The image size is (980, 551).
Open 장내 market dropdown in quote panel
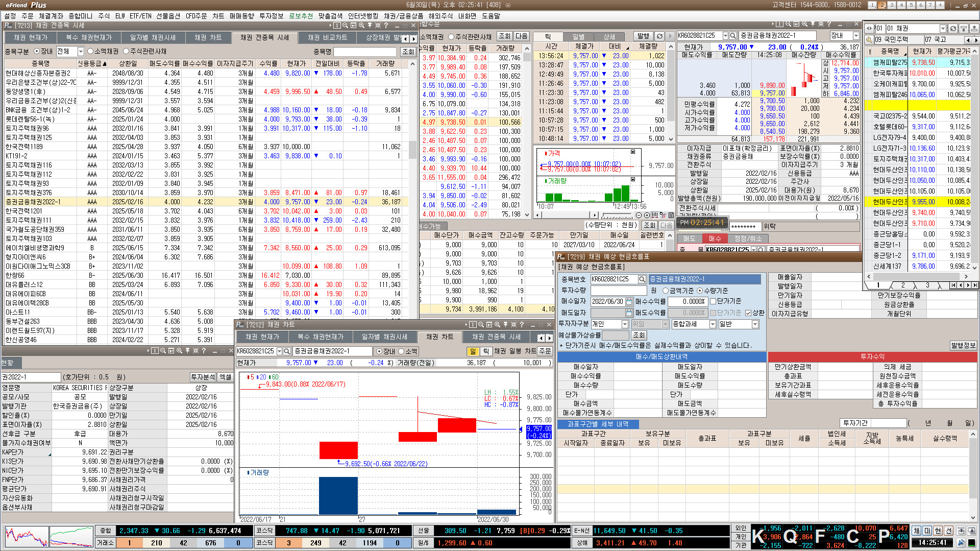coord(856,36)
